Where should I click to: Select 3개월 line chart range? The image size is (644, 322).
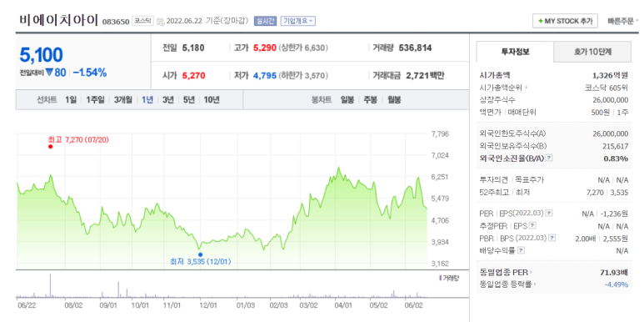coord(123,100)
